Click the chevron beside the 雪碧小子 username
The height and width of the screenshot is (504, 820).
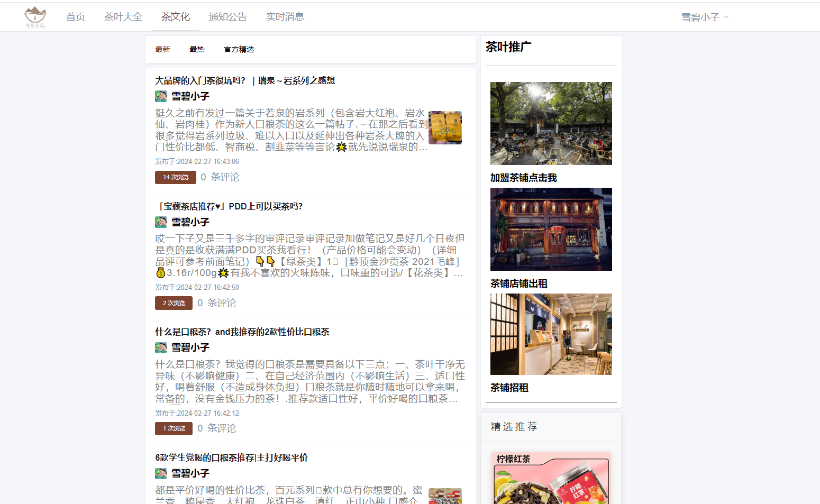(726, 17)
